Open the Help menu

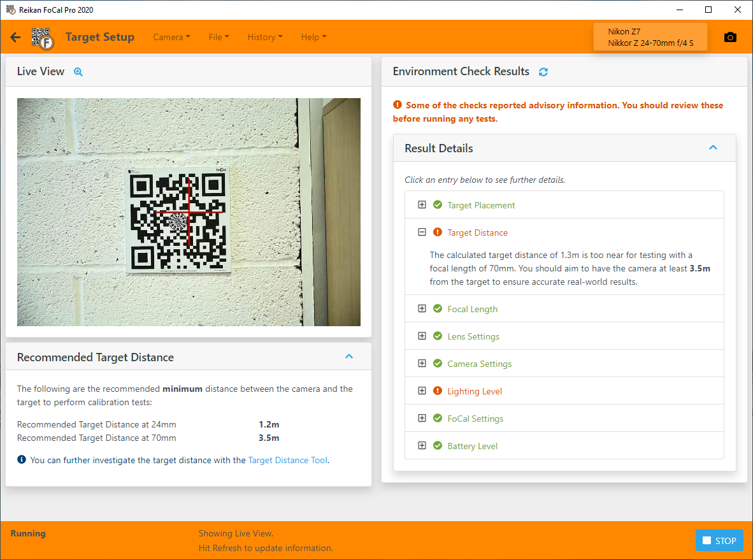coord(313,37)
